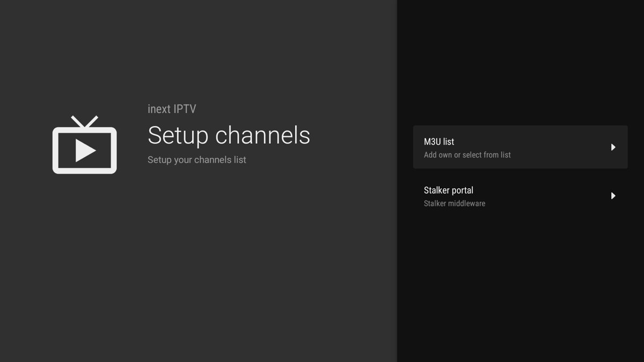This screenshot has height=362, width=644.
Task: Click 'Add own or select from list' subtitle
Action: (467, 155)
